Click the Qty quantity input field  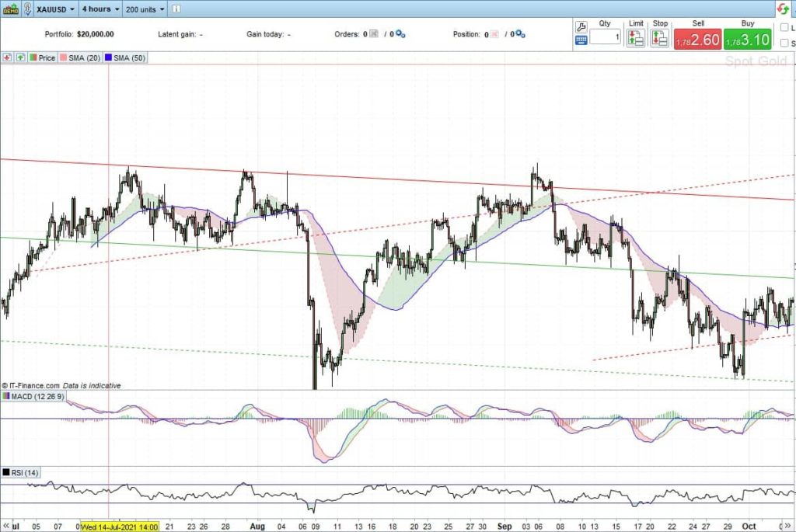605,37
